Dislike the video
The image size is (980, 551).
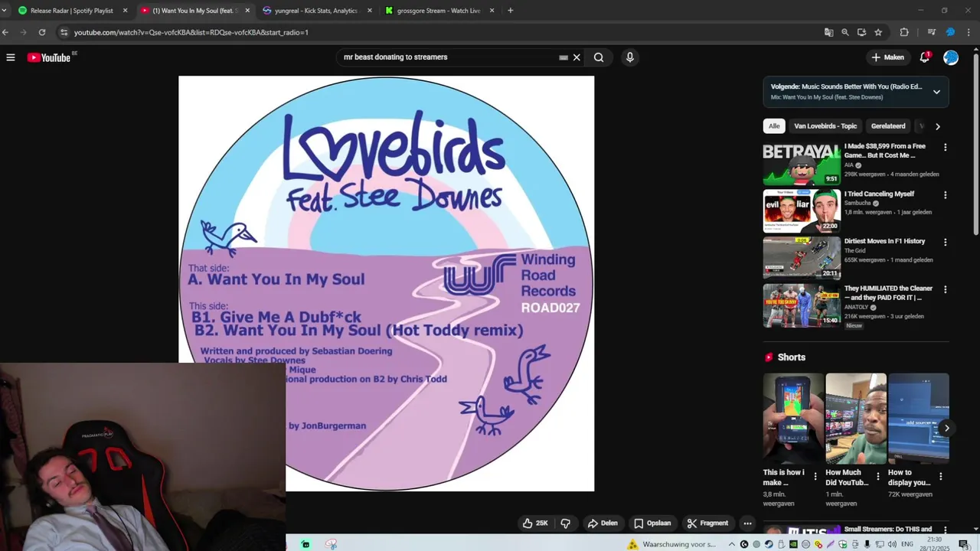[x=566, y=523]
